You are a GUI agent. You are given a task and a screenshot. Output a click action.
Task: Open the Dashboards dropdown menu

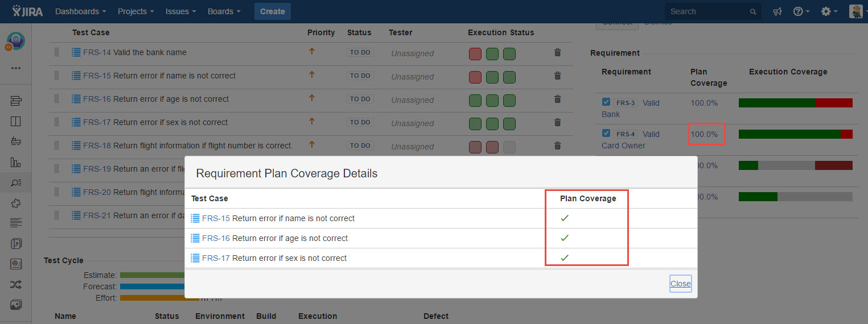tap(80, 11)
